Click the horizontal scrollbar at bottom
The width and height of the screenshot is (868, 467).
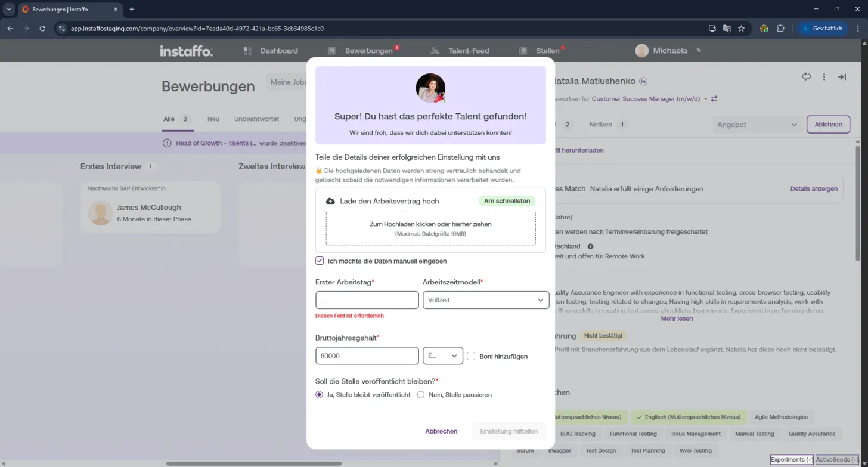[254, 463]
